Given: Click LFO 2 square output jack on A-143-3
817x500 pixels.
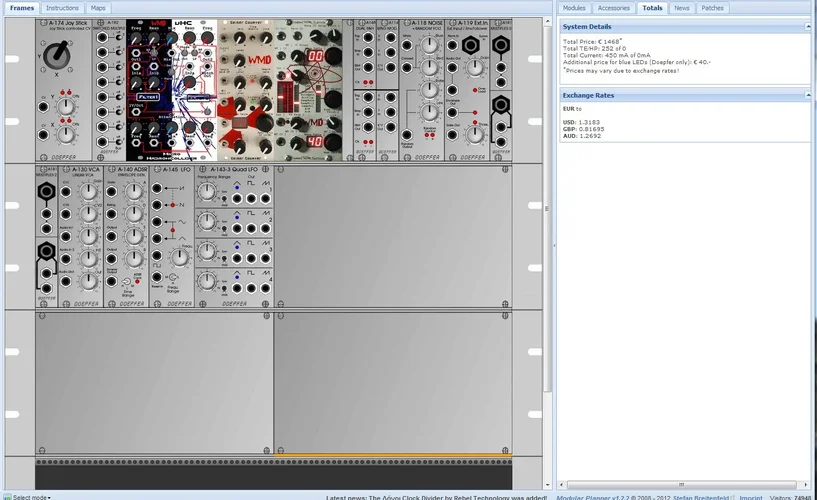Looking at the screenshot, I should (251, 229).
